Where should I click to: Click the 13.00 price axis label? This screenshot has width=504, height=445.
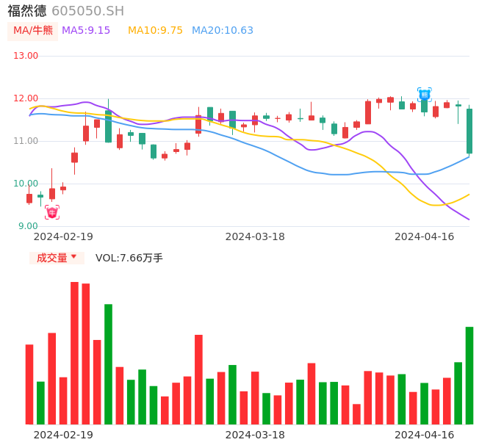[26, 56]
